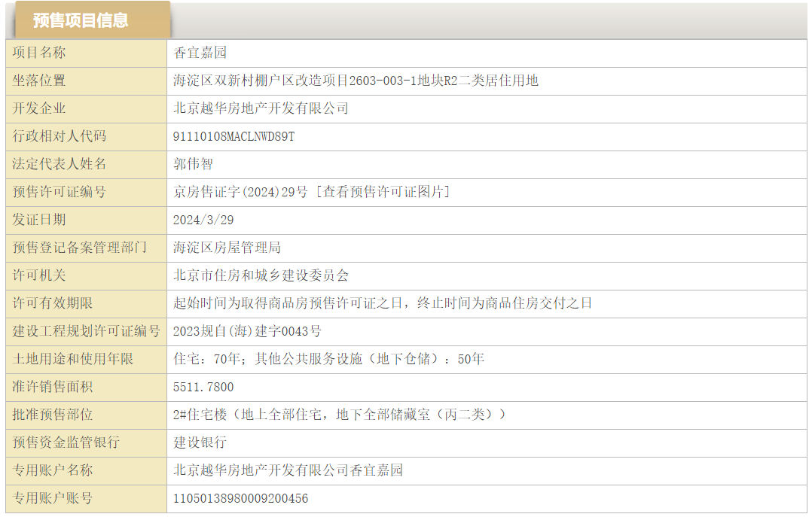
Task: Click bank name 建设银行
Action: pyautogui.click(x=200, y=442)
